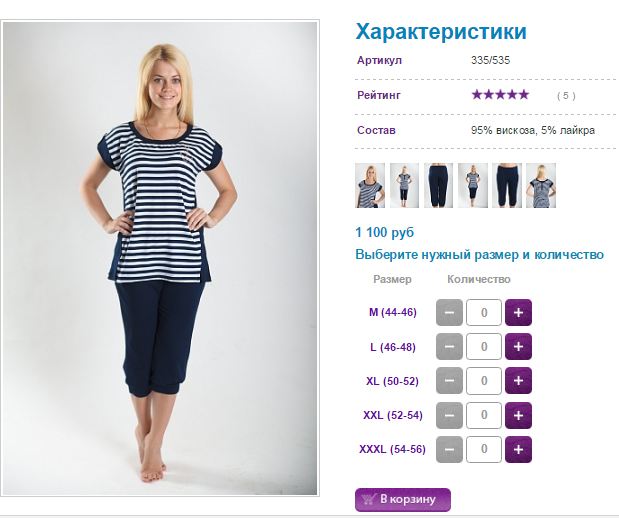Add one XXXL (54-56) item
619x518 pixels.
tap(518, 449)
